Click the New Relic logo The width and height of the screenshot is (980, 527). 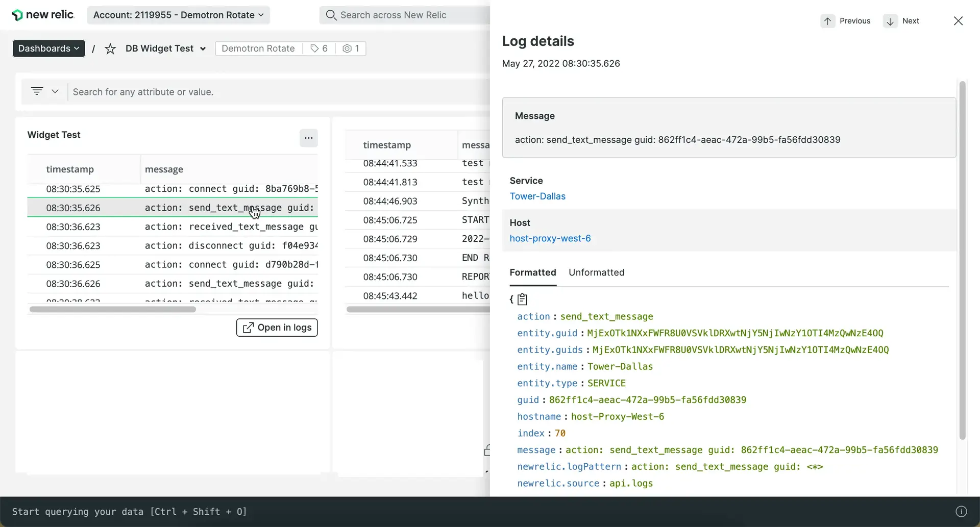click(43, 15)
